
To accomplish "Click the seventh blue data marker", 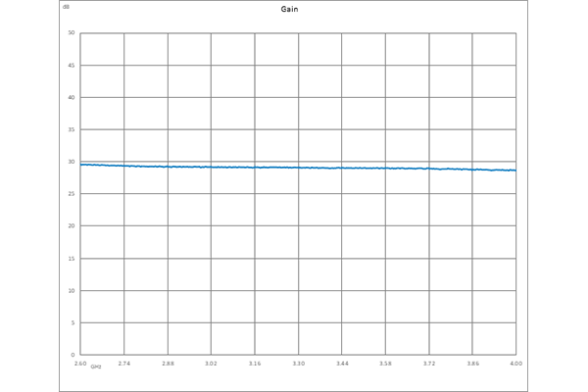I will pyautogui.click(x=364, y=173).
